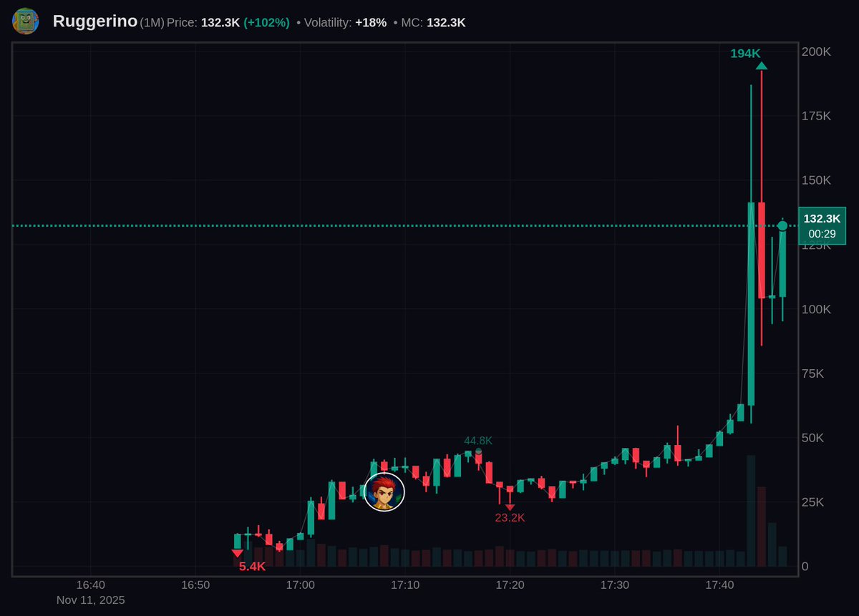Click the red-haired character avatar marker on chart

pyautogui.click(x=384, y=492)
